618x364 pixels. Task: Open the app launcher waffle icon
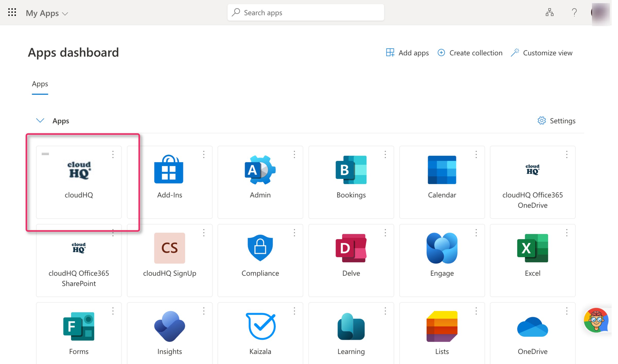pyautogui.click(x=12, y=12)
